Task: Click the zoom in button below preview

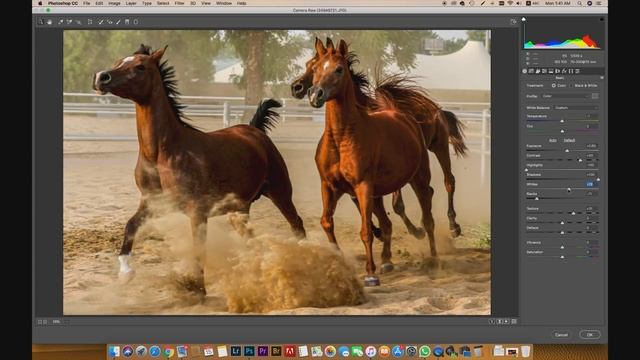Action: point(45,322)
